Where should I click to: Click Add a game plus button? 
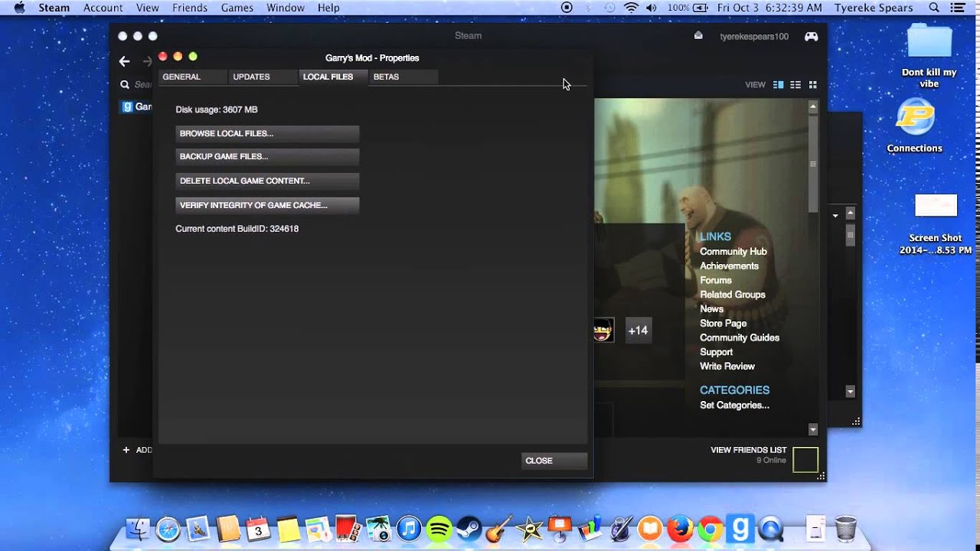pyautogui.click(x=126, y=450)
